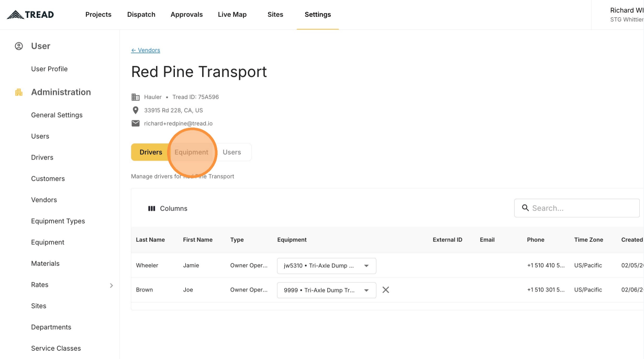Click the TREAD logo
This screenshot has width=644, height=359.
[x=30, y=15]
